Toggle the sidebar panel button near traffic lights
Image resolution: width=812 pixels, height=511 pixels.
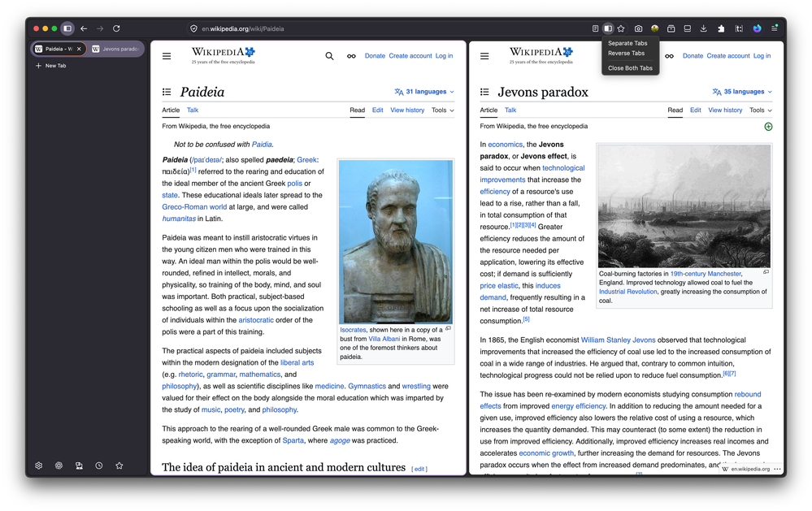pos(67,28)
